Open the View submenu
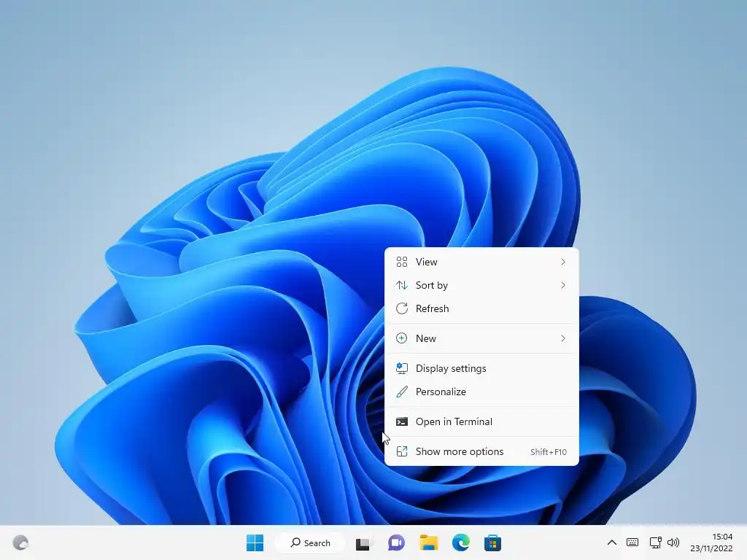This screenshot has width=747, height=560. 481,262
